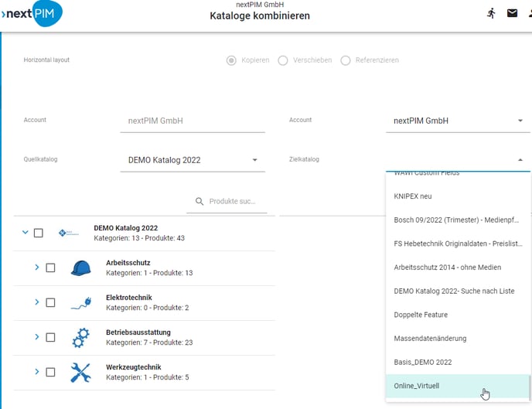Open the Quellkatalog dropdown
This screenshot has width=532, height=409.
193,160
